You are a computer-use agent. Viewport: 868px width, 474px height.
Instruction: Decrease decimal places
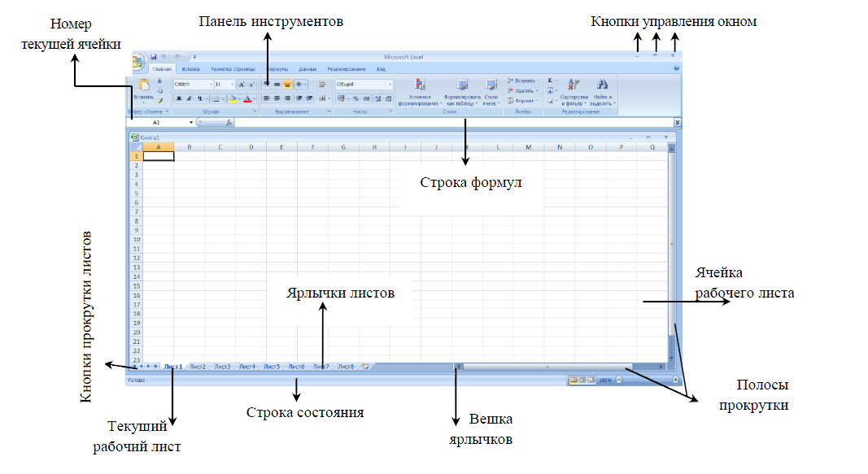click(x=389, y=99)
